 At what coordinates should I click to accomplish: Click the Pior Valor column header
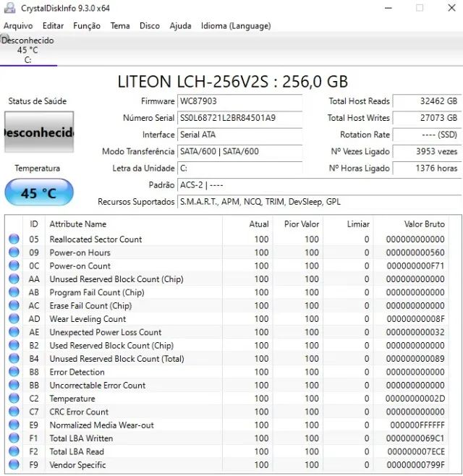click(x=298, y=224)
